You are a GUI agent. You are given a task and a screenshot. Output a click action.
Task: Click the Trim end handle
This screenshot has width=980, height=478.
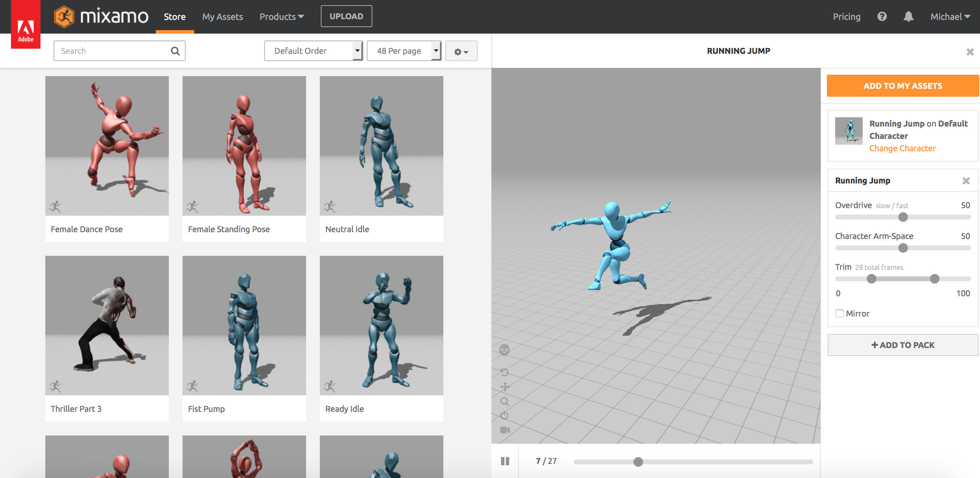pyautogui.click(x=934, y=279)
